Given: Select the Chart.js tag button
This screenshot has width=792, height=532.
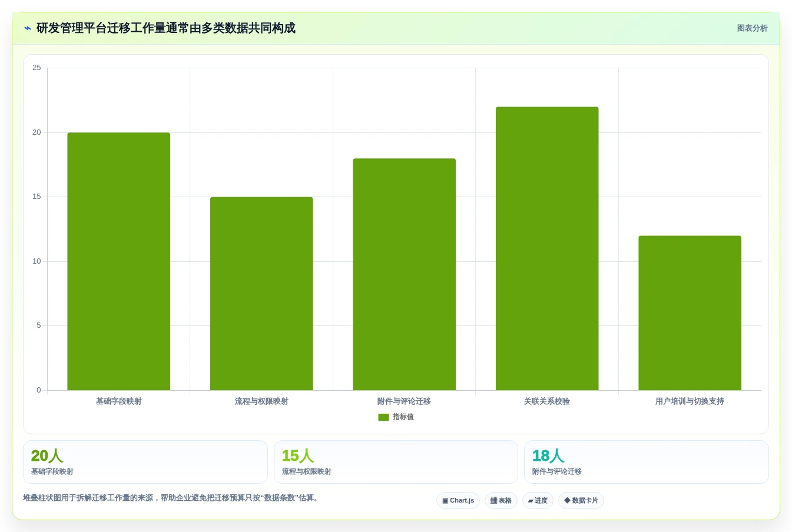Looking at the screenshot, I should click(x=458, y=501).
